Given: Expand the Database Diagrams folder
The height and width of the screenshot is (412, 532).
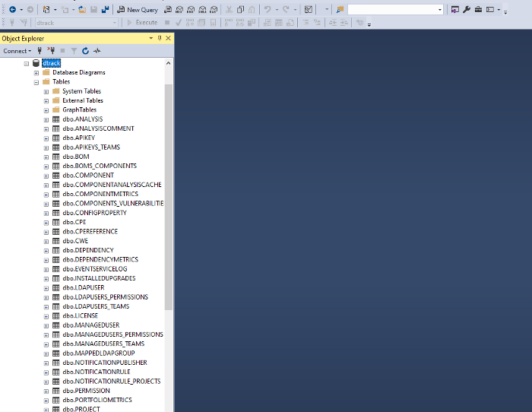Looking at the screenshot, I should coord(36,73).
